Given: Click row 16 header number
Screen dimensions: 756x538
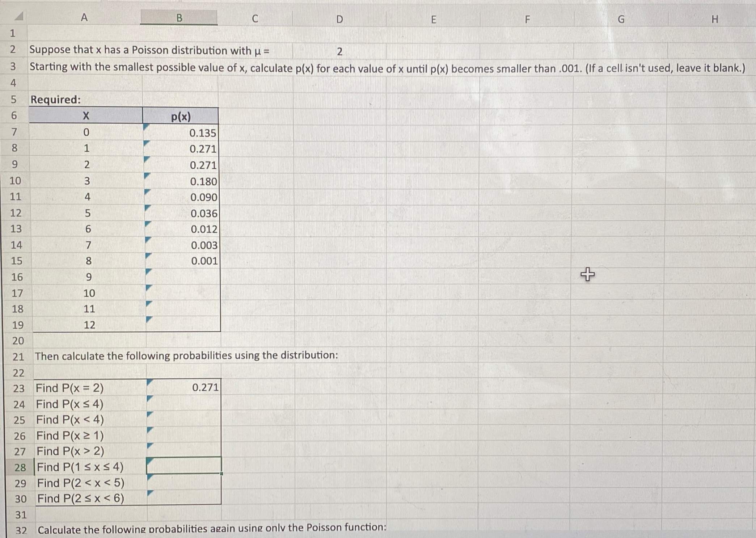Looking at the screenshot, I should click(x=17, y=277).
